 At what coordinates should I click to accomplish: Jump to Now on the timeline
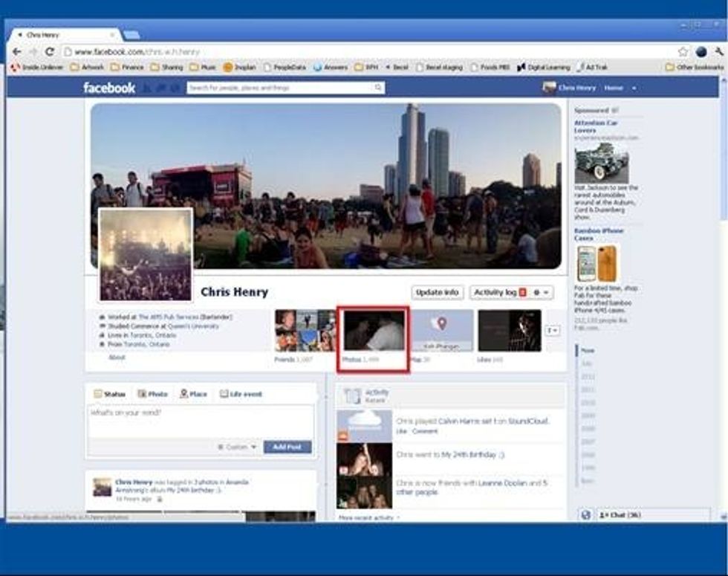[588, 351]
